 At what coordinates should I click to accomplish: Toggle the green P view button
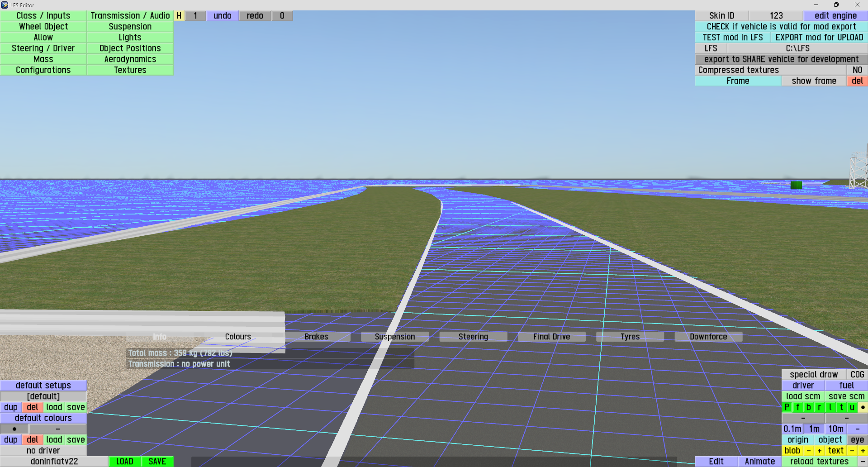point(787,407)
